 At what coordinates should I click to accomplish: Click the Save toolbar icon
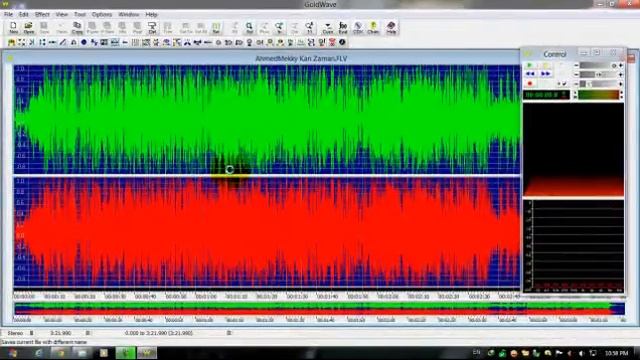coord(44,28)
